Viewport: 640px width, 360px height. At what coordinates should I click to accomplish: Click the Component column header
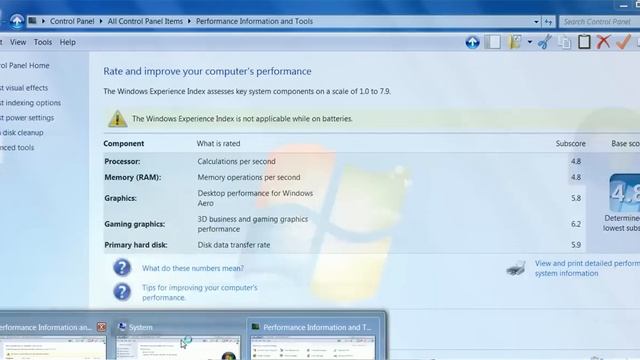pyautogui.click(x=124, y=144)
